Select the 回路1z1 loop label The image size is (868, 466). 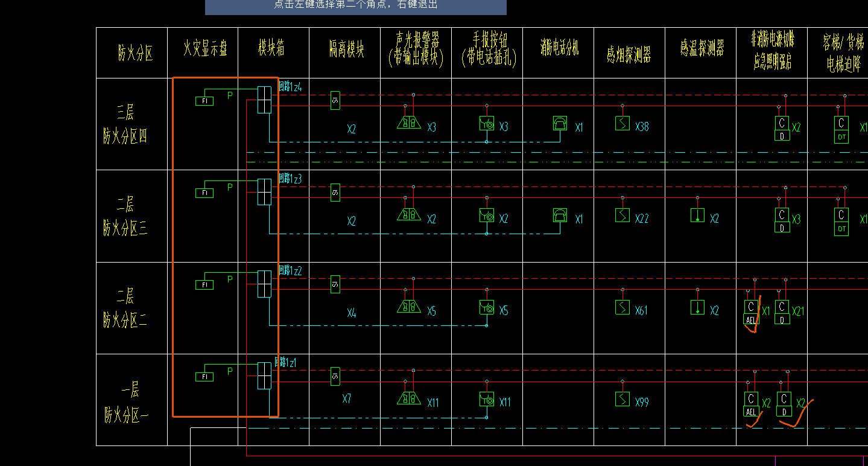285,362
